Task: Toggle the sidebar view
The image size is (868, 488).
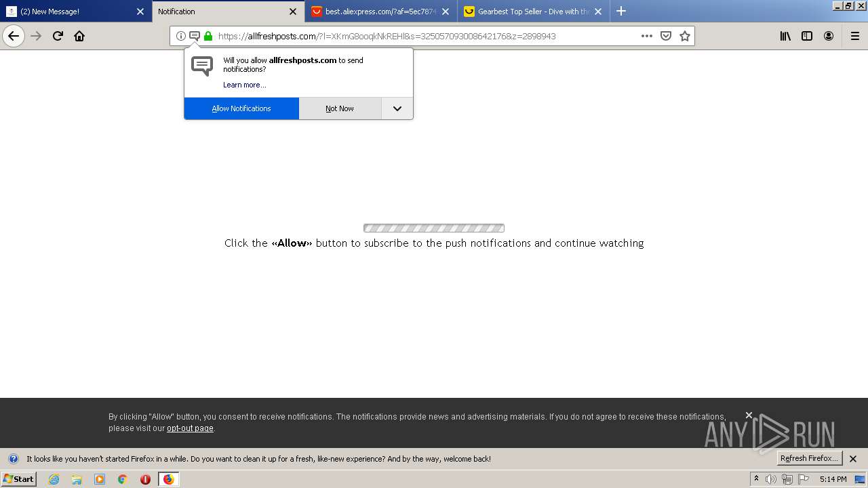Action: [807, 36]
